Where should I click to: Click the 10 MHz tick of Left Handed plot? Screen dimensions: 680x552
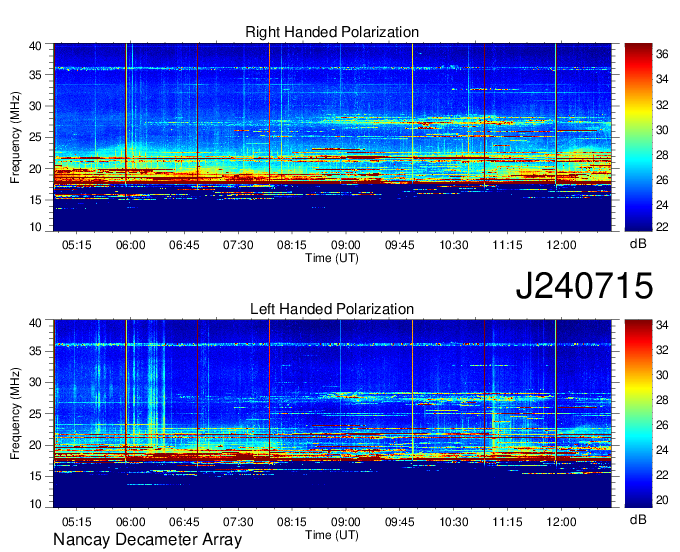(35, 504)
